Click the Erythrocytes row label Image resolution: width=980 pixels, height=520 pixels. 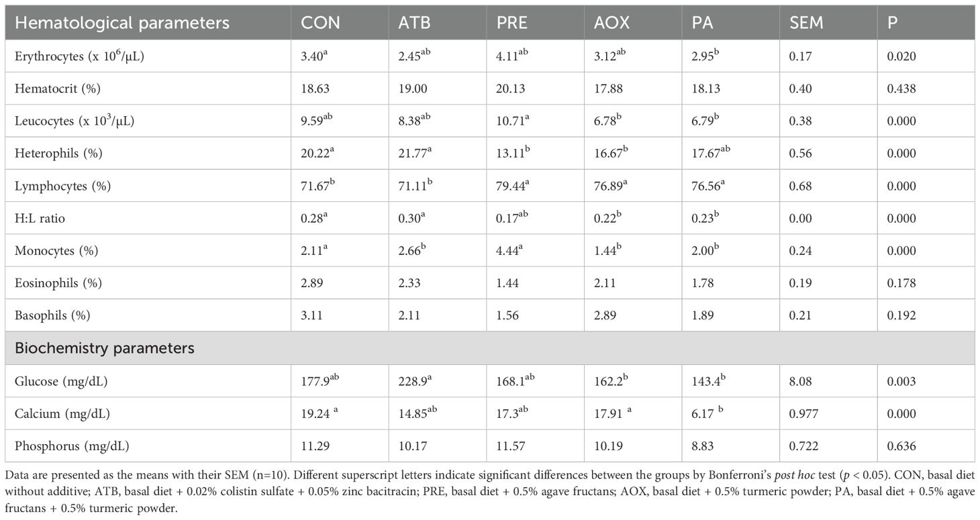79,56
